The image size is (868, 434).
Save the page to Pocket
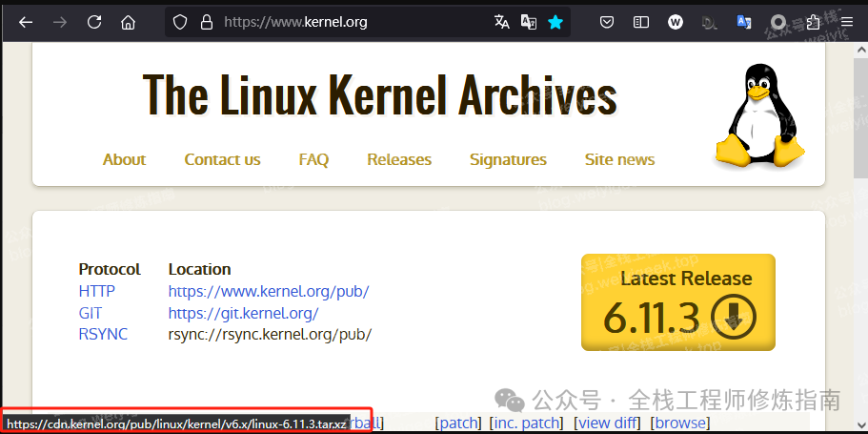607,22
